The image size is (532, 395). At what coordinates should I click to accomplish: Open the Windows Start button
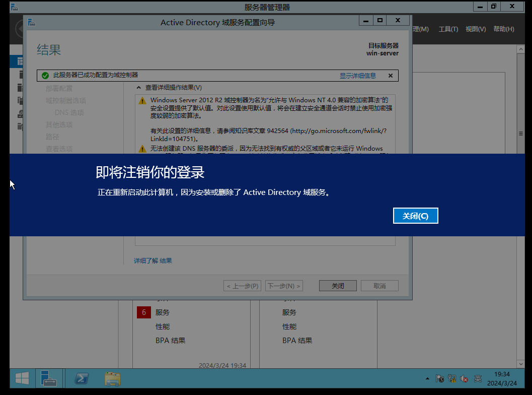[22, 378]
